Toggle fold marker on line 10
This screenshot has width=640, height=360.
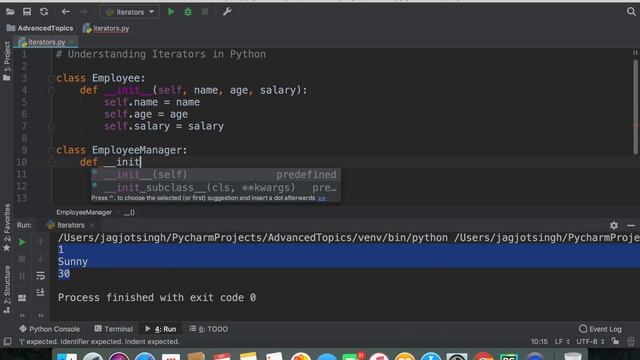(x=51, y=162)
